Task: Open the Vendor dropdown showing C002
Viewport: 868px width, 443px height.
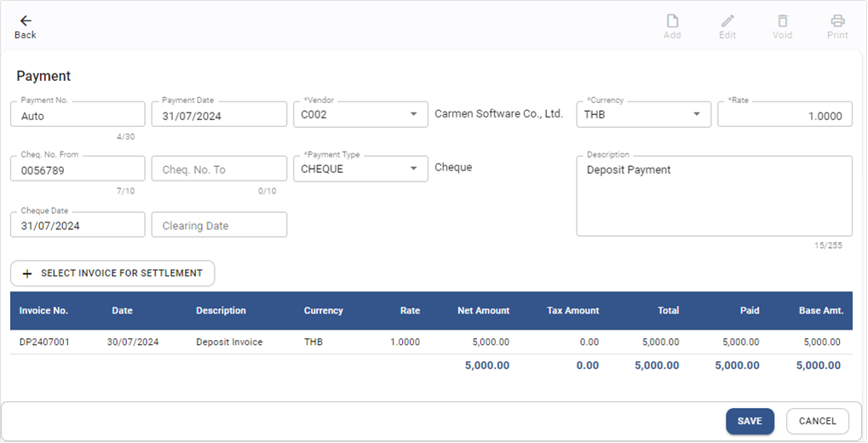Action: coord(413,115)
